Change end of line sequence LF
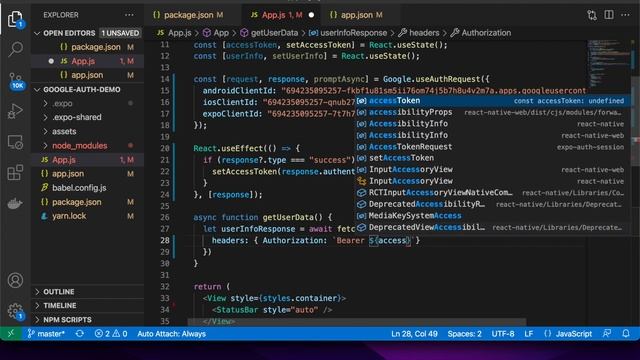Image resolution: width=640 pixels, height=360 pixels. click(x=529, y=333)
